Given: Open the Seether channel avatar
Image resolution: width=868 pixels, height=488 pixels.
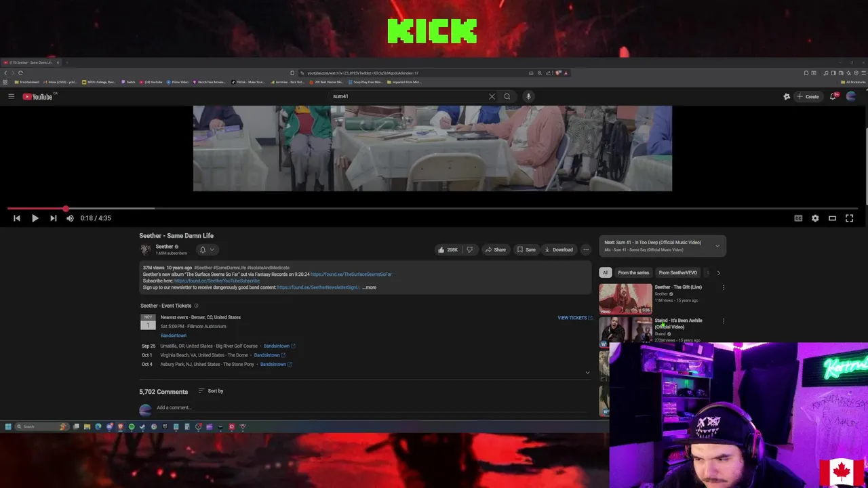Looking at the screenshot, I should [x=145, y=249].
